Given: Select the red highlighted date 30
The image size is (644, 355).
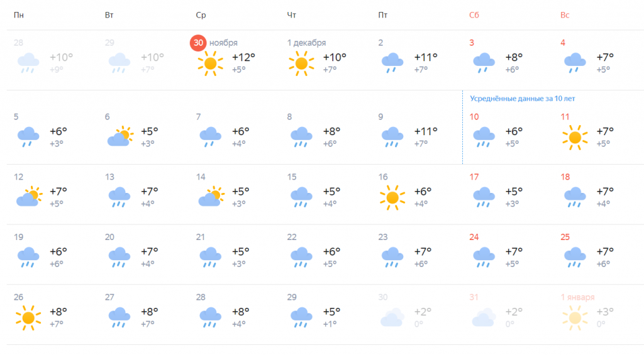Looking at the screenshot, I should pos(198,43).
